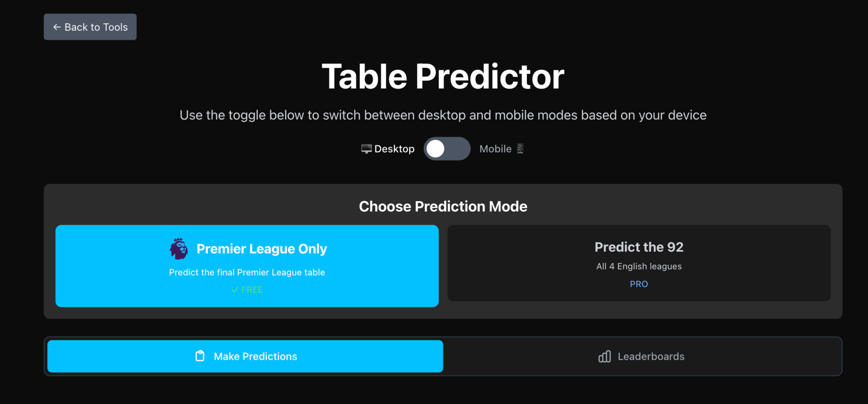Click the bar chart Leaderboards icon
This screenshot has width=868, height=404.
(x=604, y=356)
